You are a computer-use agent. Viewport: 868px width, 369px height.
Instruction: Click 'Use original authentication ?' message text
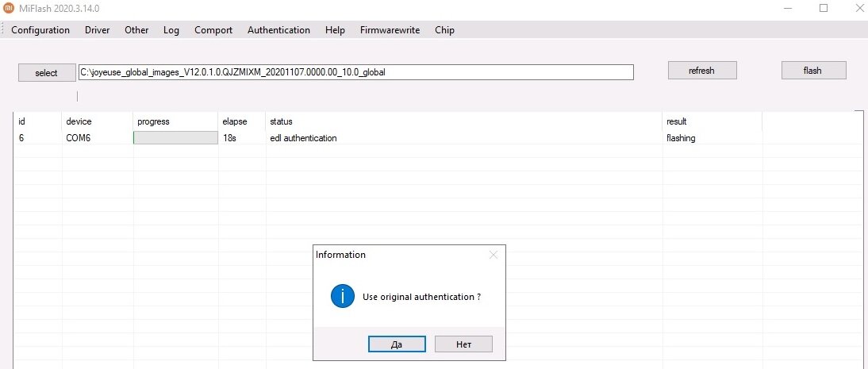(x=422, y=297)
